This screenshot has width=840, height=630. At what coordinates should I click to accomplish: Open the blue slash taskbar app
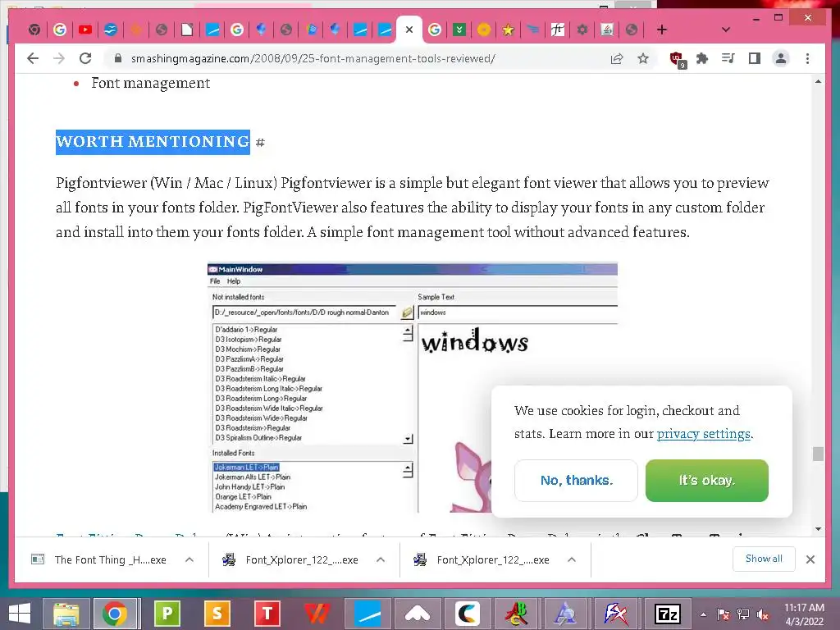pyautogui.click(x=367, y=614)
